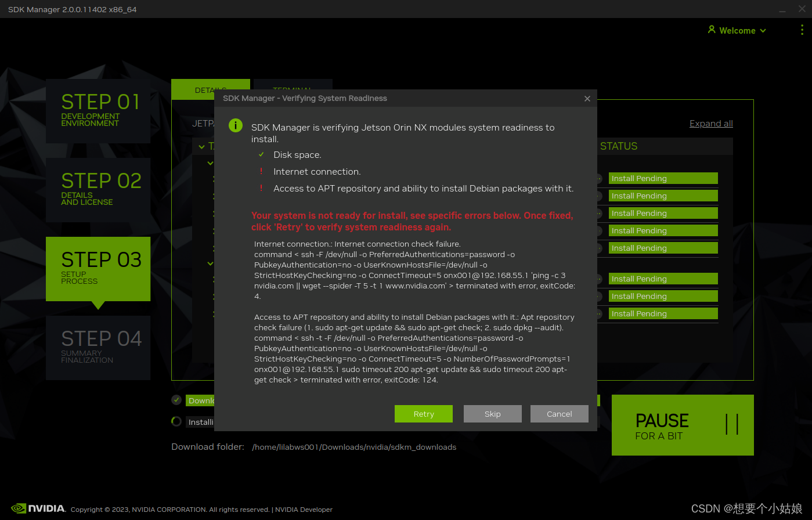Open the Welcome account dropdown
Screen dimensions: 812x520
pyautogui.click(x=737, y=30)
